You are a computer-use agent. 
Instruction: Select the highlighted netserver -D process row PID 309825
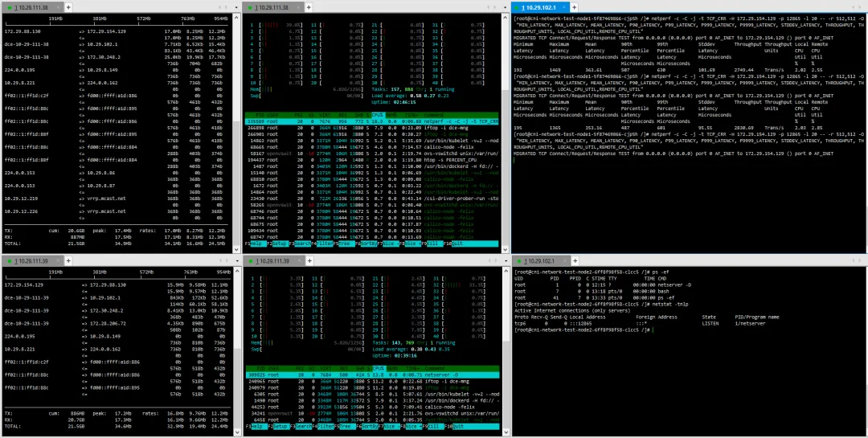tap(373, 375)
